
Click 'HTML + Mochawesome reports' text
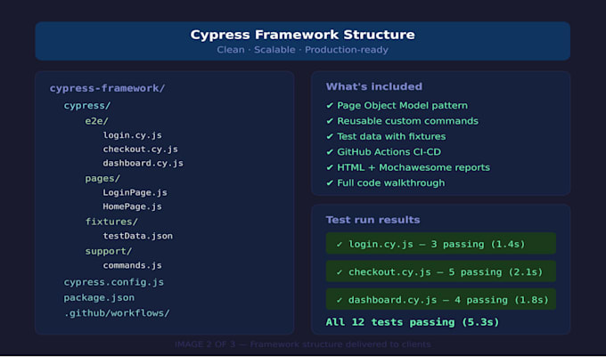click(x=414, y=167)
